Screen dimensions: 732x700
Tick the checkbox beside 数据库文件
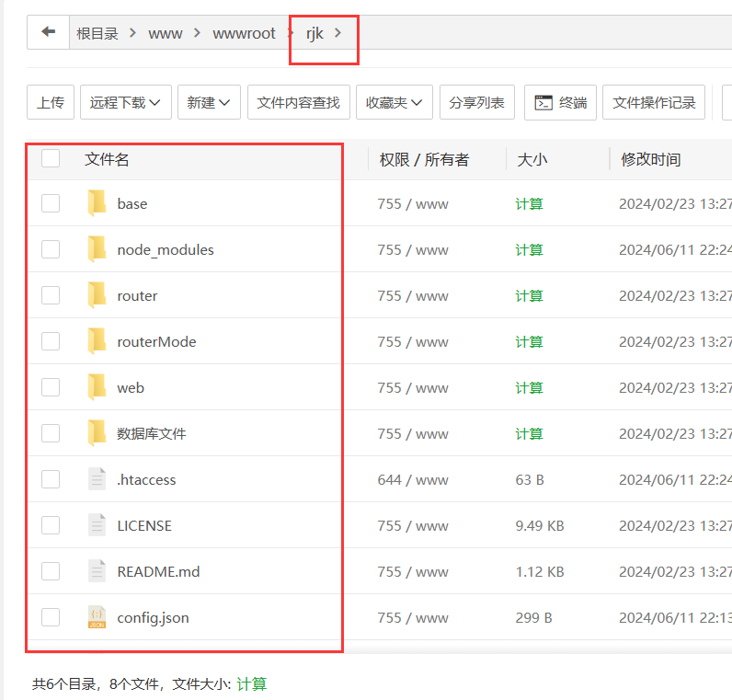point(51,433)
